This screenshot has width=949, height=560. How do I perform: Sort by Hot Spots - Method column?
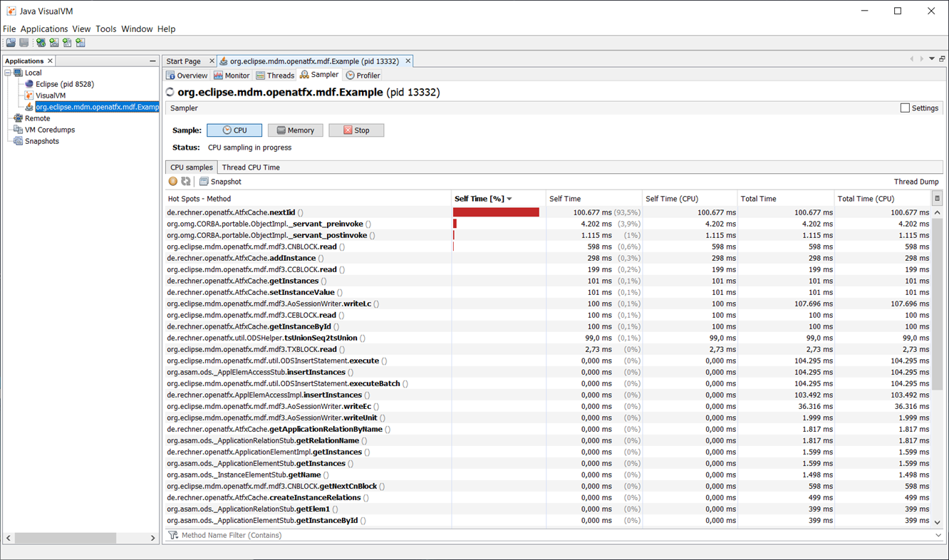click(308, 199)
